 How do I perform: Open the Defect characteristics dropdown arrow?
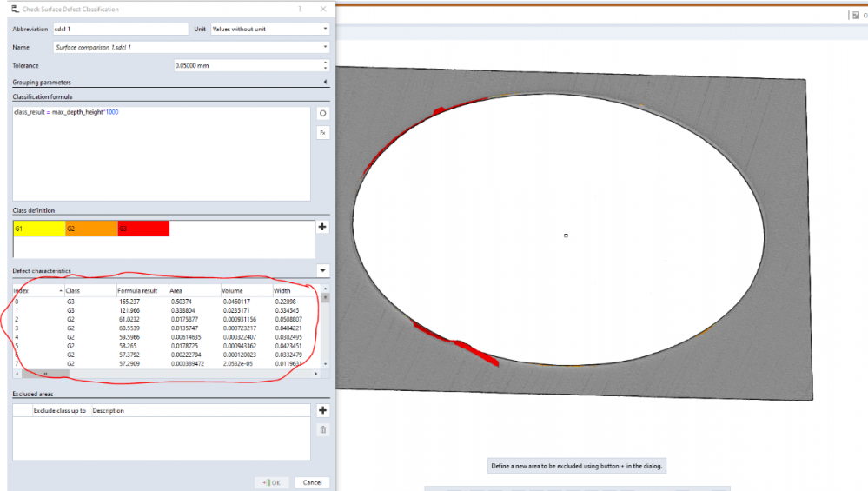click(x=323, y=271)
